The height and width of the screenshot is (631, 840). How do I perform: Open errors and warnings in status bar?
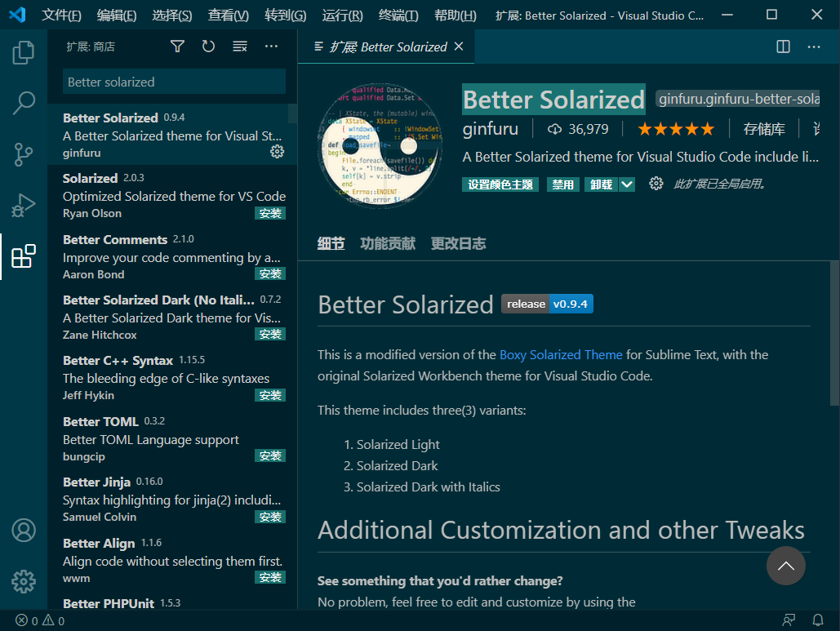point(40,621)
